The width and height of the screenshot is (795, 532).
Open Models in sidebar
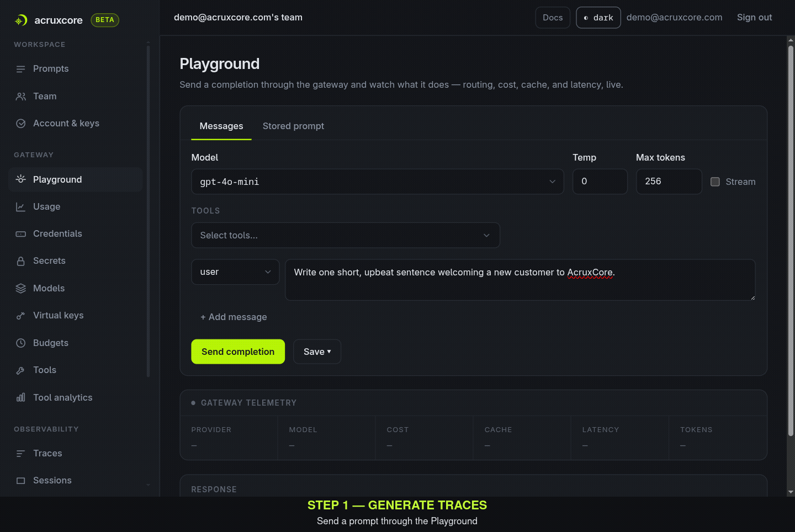point(76,288)
